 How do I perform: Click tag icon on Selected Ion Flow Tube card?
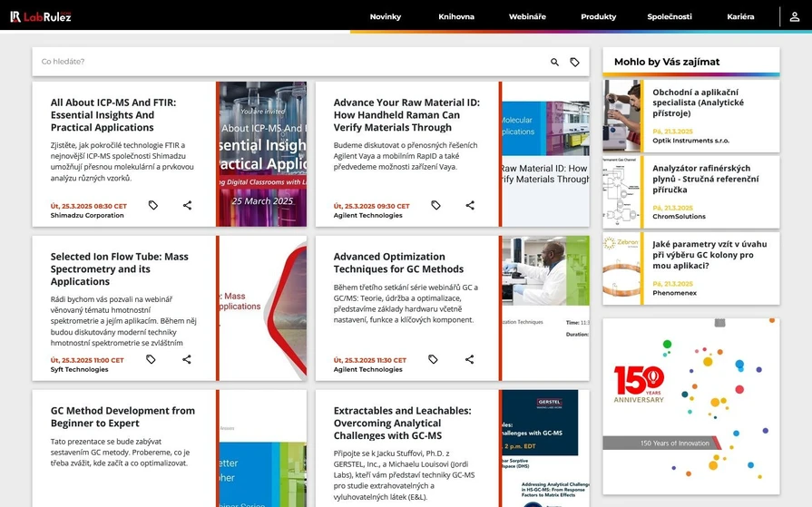151,360
